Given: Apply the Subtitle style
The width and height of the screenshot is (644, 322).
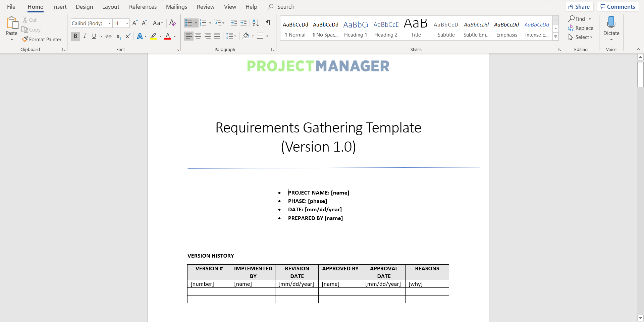Looking at the screenshot, I should pyautogui.click(x=446, y=29).
